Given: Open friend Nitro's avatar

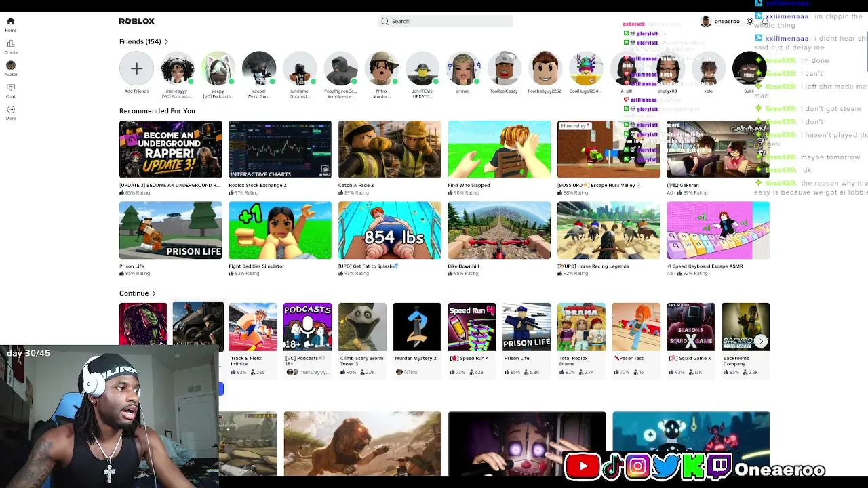Looking at the screenshot, I should coord(381,68).
